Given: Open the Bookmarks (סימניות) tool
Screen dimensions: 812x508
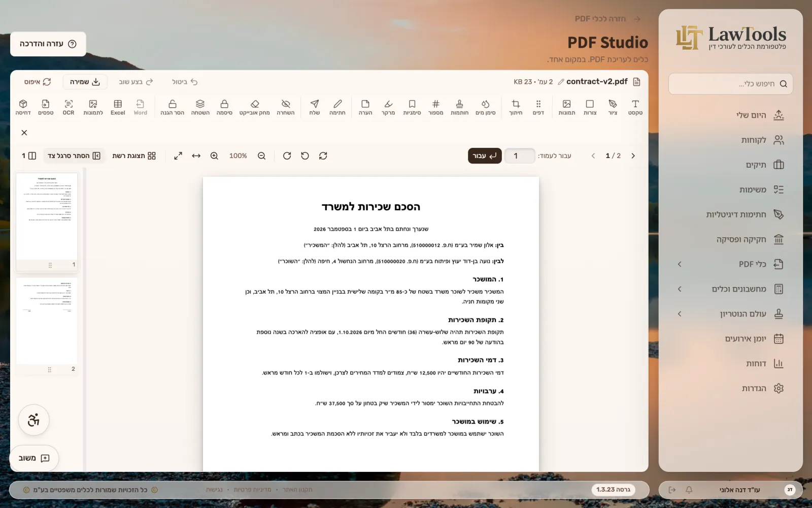Looking at the screenshot, I should tap(412, 107).
